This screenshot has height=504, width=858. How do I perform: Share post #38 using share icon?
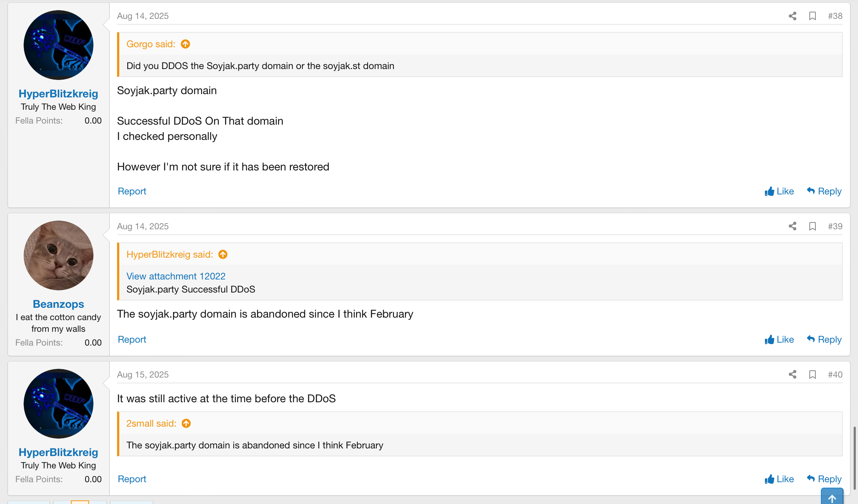click(793, 16)
